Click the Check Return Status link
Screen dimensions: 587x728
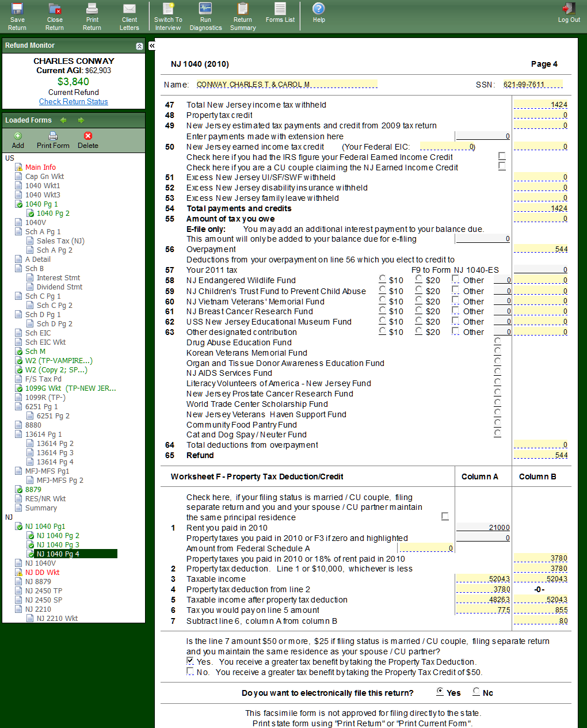pyautogui.click(x=74, y=101)
